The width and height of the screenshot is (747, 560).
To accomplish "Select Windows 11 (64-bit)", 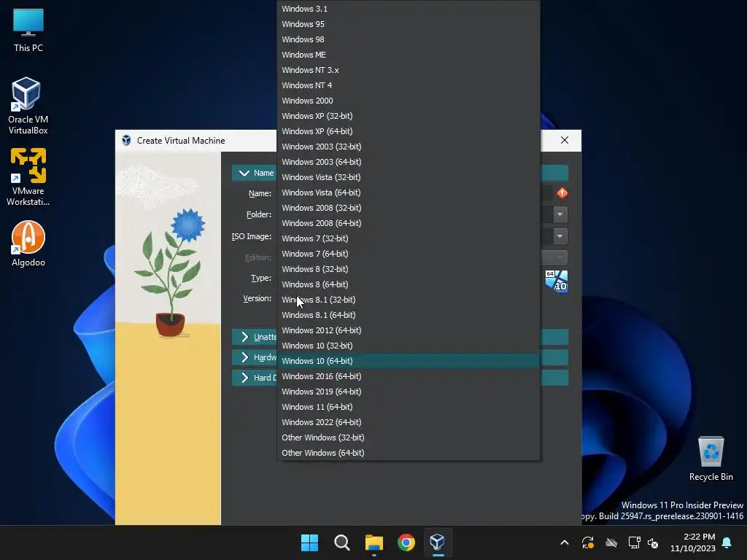I will [x=409, y=407].
